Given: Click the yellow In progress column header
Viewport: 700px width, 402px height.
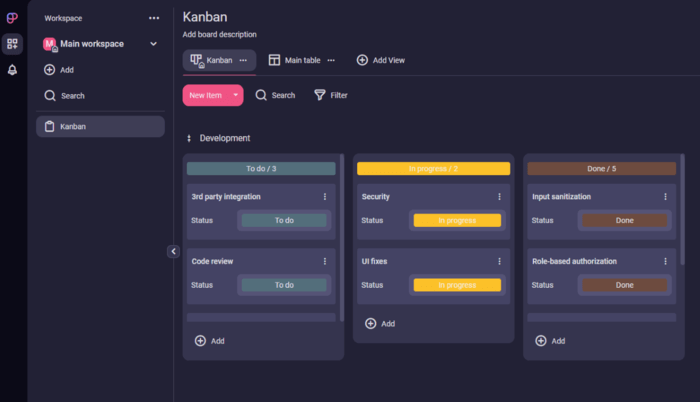Looking at the screenshot, I should pos(433,168).
